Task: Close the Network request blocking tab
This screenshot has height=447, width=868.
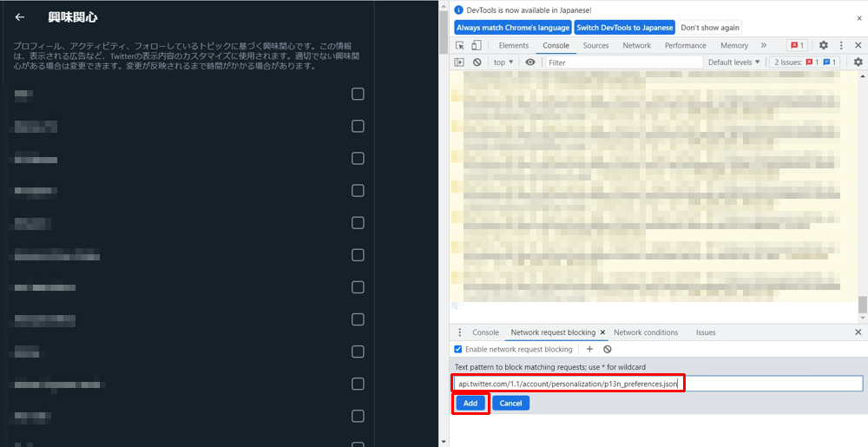Action: [x=603, y=332]
